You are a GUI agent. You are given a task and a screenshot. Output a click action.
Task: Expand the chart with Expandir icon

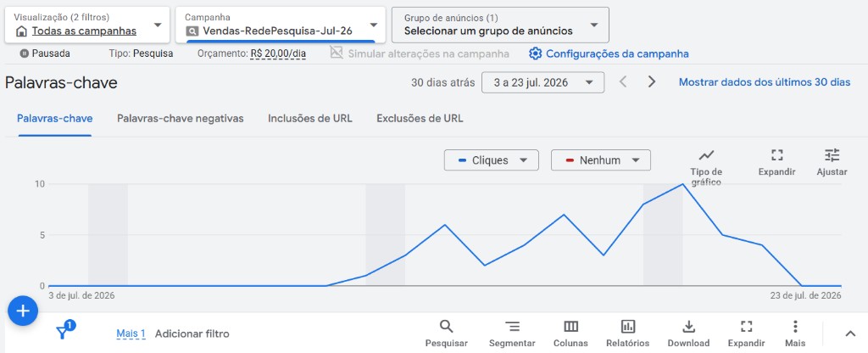(x=776, y=154)
